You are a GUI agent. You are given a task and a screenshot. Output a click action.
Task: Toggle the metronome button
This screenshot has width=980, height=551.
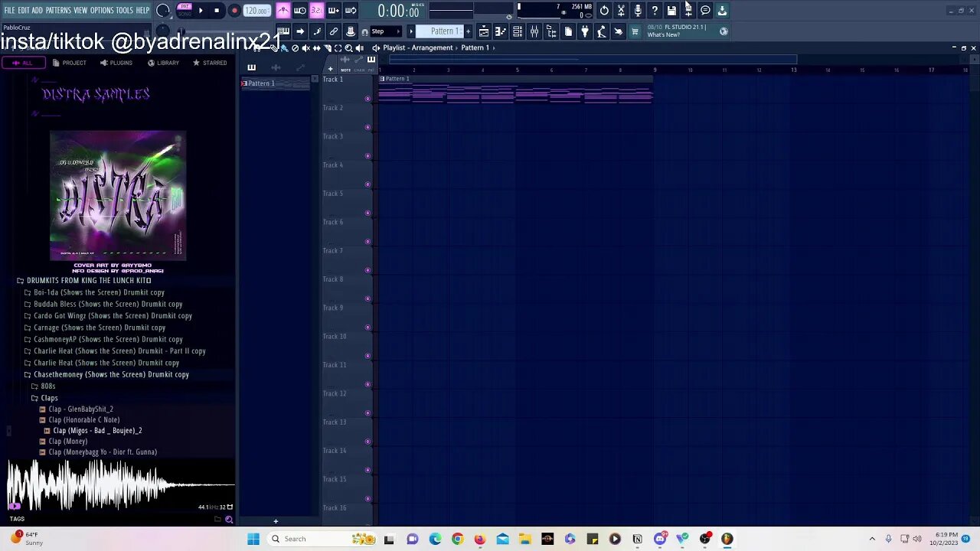click(x=283, y=11)
